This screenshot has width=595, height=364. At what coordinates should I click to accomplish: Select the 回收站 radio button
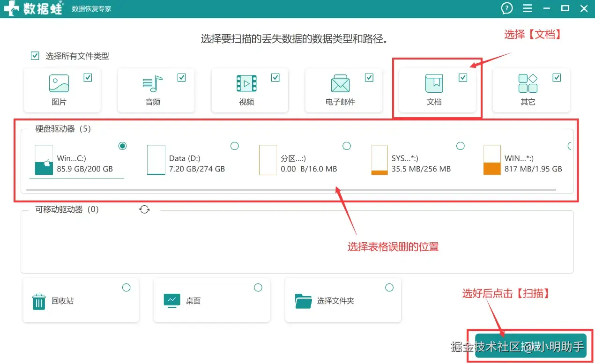click(126, 287)
